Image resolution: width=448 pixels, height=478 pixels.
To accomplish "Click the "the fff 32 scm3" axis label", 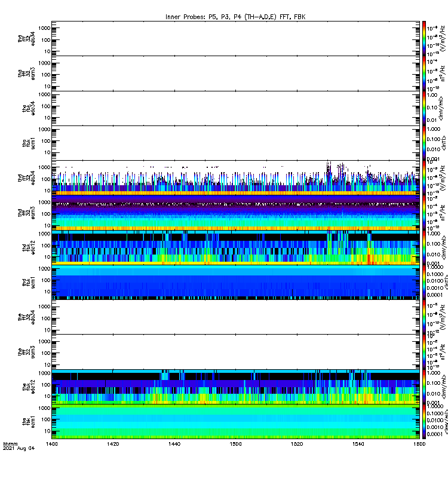I will [x=26, y=352].
